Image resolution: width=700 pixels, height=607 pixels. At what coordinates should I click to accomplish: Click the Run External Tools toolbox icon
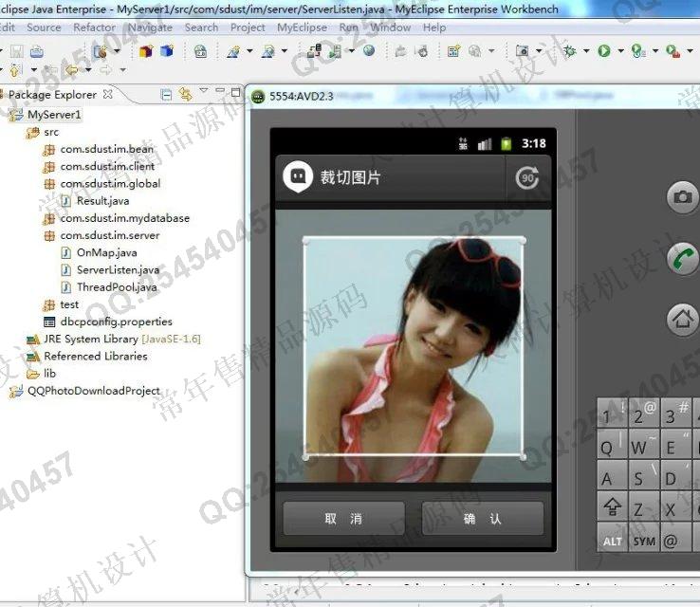click(x=672, y=51)
